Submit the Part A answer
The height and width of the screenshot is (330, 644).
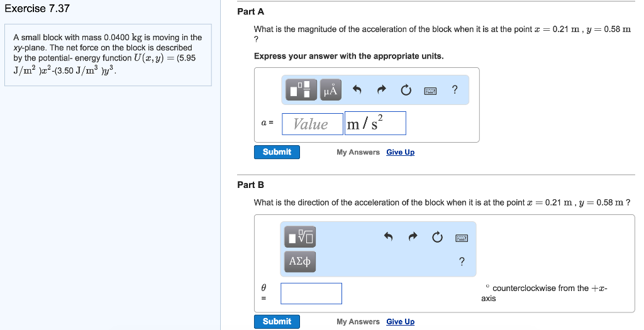pyautogui.click(x=277, y=152)
